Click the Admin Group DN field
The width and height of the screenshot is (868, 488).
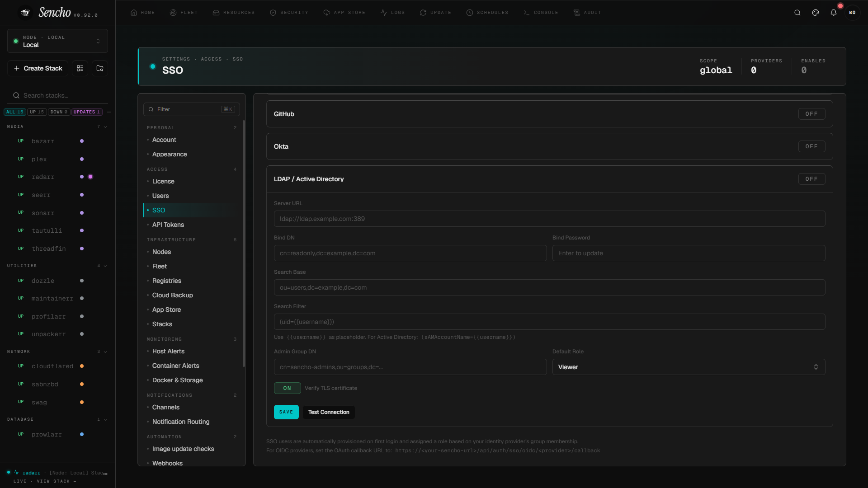point(410,367)
